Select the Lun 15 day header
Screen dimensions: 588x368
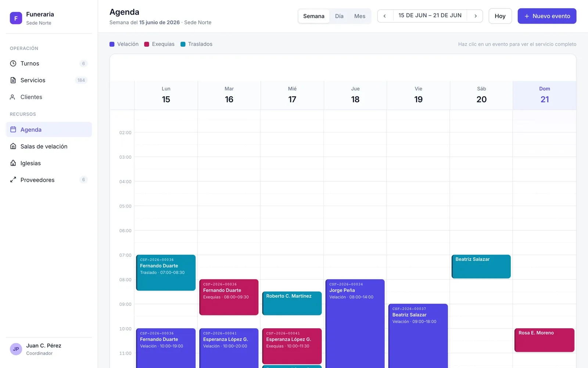click(x=166, y=95)
